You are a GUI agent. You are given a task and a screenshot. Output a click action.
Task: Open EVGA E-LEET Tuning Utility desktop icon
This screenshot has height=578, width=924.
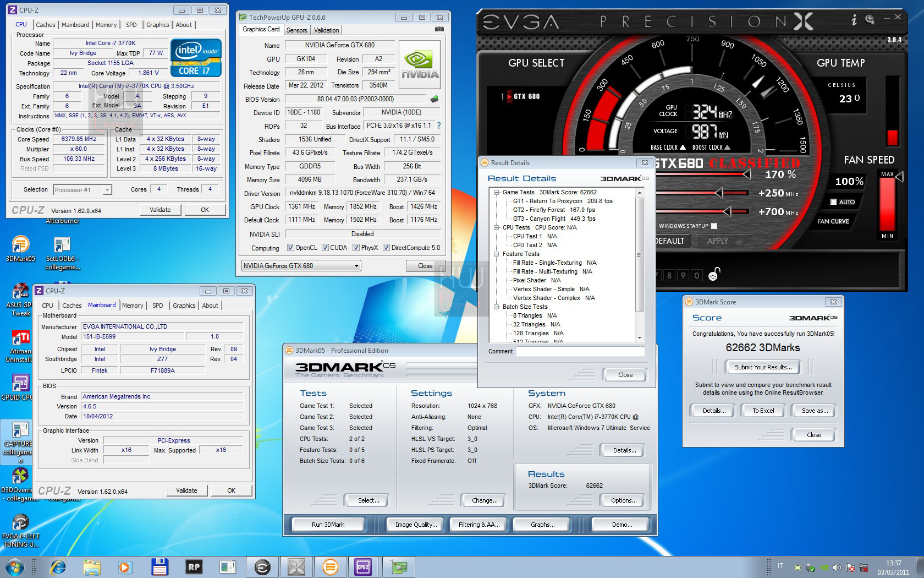click(x=20, y=531)
